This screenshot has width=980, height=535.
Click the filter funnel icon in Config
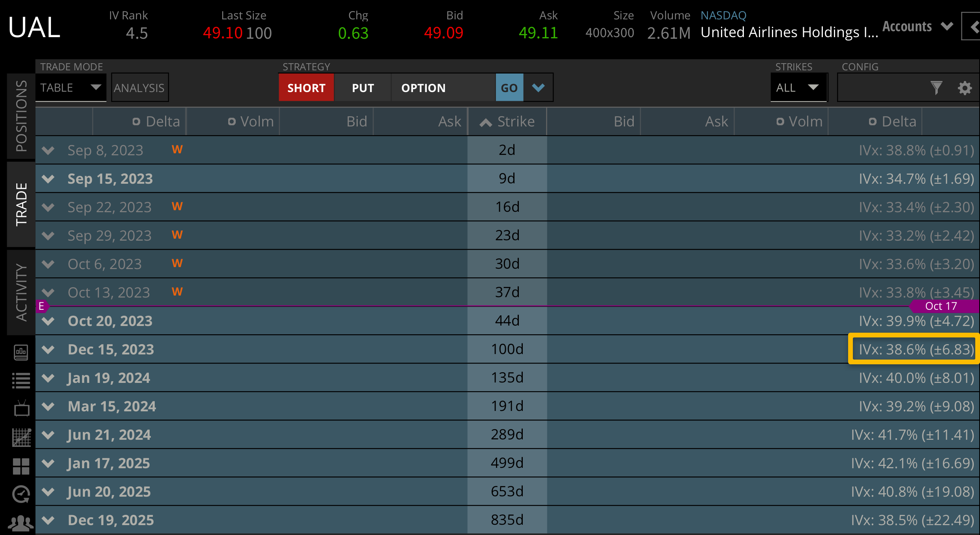936,88
